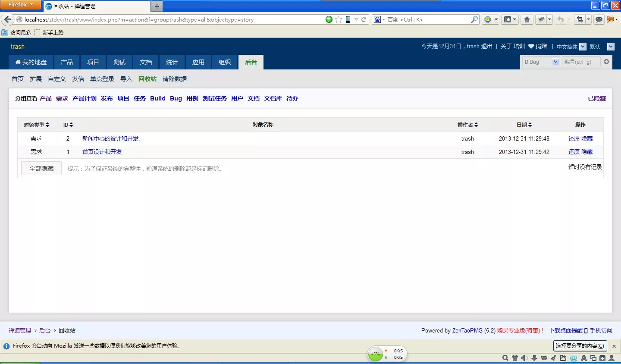Click 隐藏 for 首页设计和开发 row

point(587,152)
